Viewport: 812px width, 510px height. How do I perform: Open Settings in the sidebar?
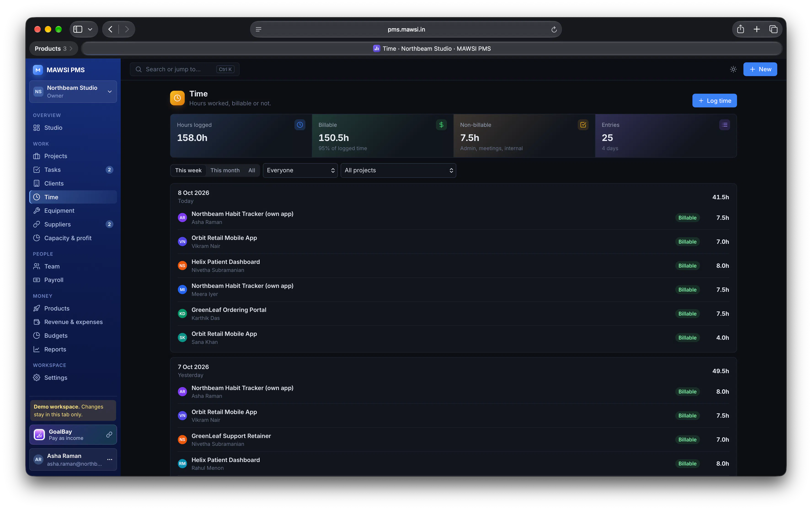coord(73,377)
